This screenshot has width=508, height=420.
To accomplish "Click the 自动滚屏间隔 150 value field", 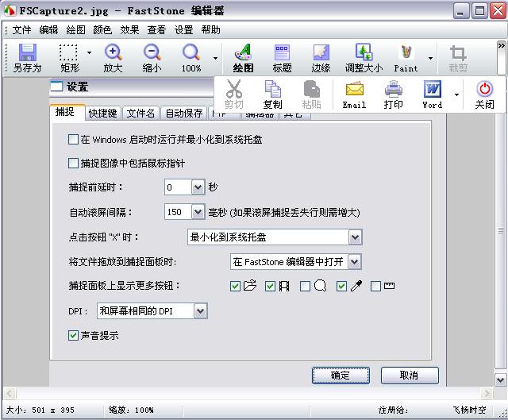I will tap(178, 212).
